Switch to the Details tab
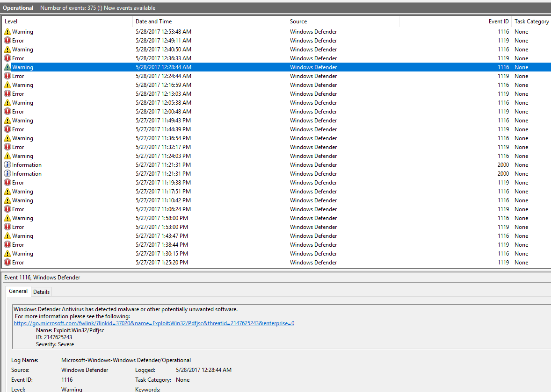 (x=42, y=292)
